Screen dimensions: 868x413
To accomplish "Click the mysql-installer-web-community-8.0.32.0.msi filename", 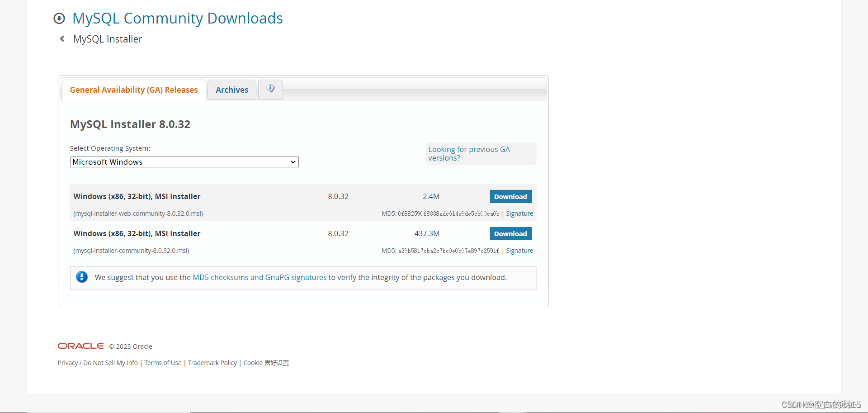I will pos(138,214).
